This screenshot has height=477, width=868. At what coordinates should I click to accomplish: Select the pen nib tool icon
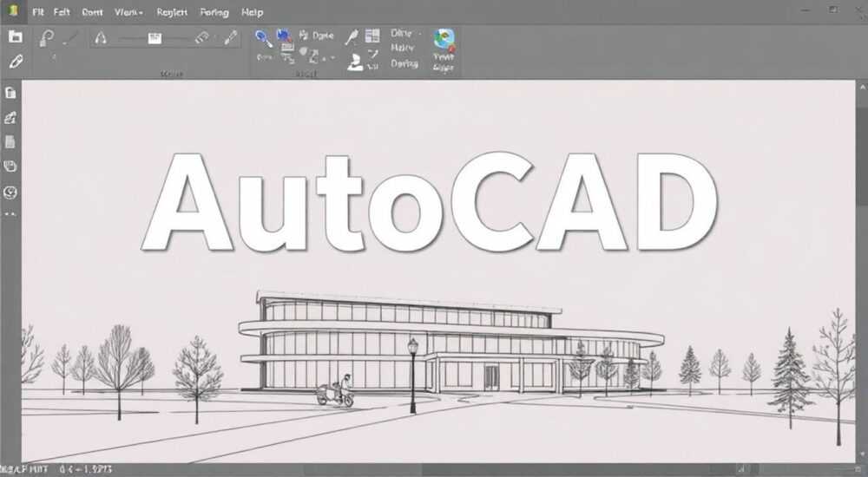[x=230, y=37]
